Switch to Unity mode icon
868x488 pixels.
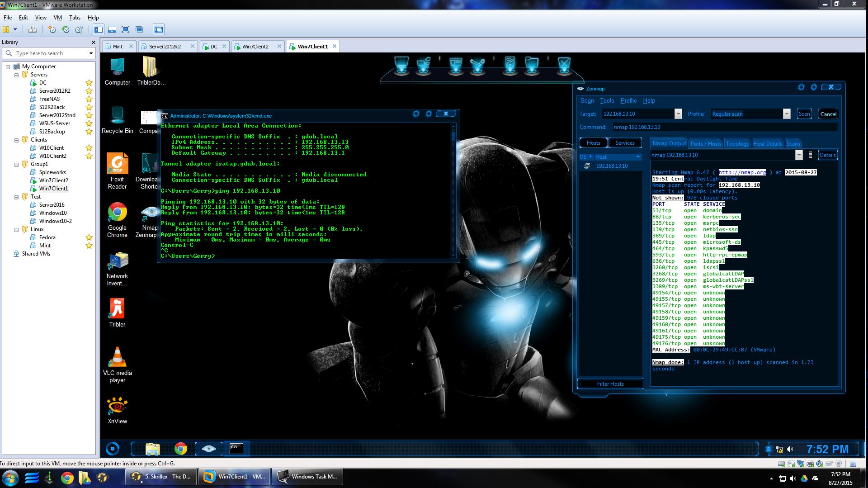(x=139, y=29)
